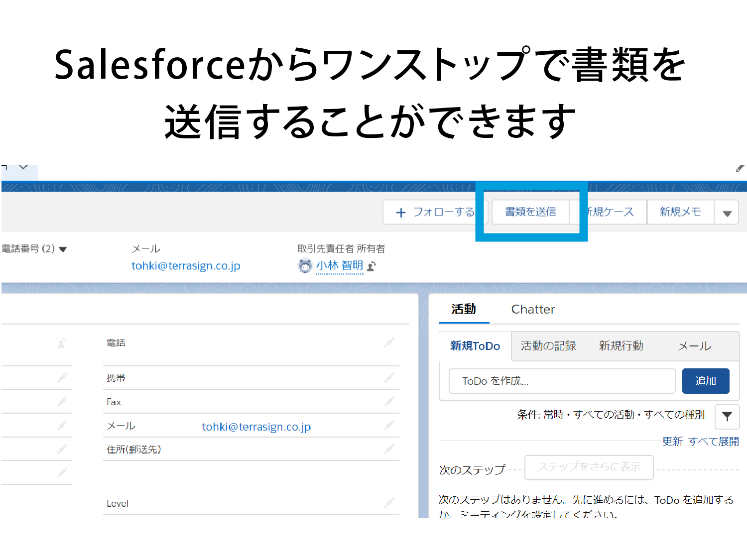Click the 更新 link
This screenshot has width=747, height=560.
click(672, 442)
